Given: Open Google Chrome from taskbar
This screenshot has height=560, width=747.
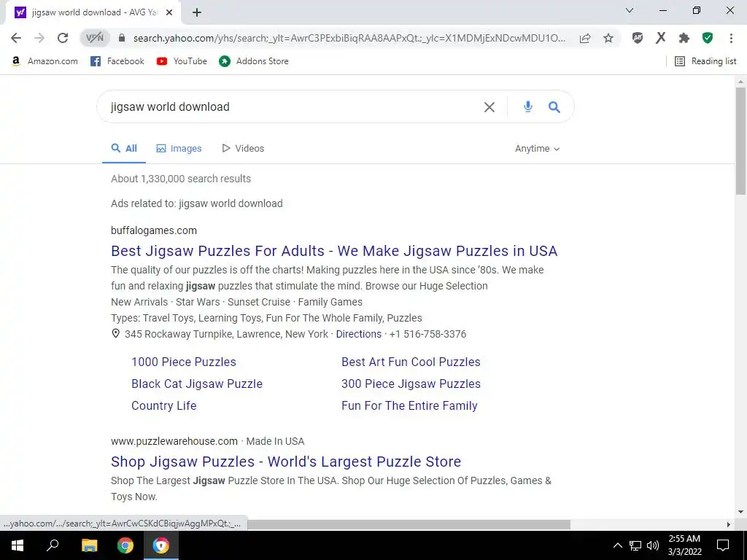Looking at the screenshot, I should 125,545.
